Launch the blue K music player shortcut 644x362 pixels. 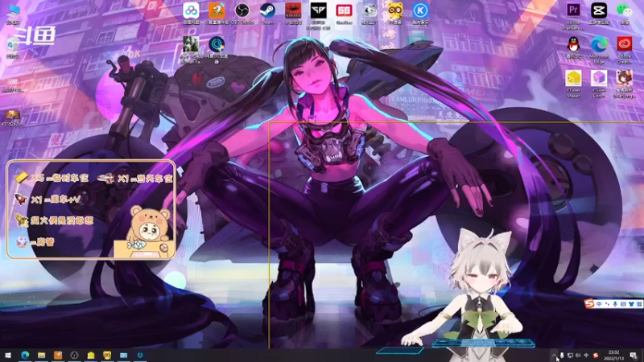tap(420, 13)
